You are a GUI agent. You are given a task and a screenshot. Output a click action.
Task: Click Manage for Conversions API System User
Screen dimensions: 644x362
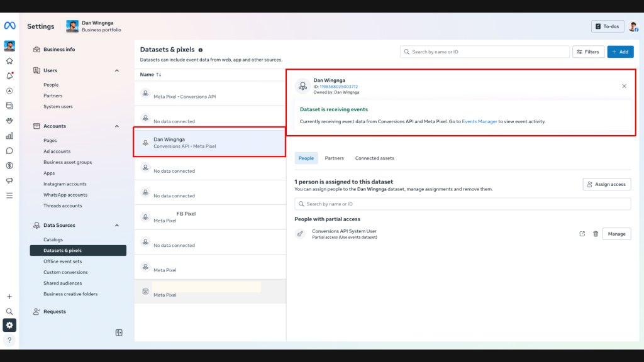(x=616, y=234)
